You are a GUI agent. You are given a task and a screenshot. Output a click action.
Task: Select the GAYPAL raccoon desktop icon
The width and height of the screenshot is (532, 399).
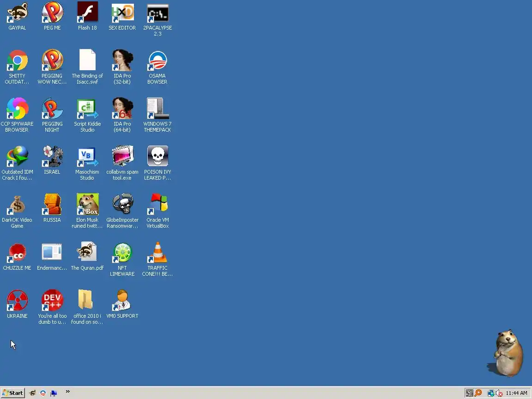pyautogui.click(x=17, y=12)
